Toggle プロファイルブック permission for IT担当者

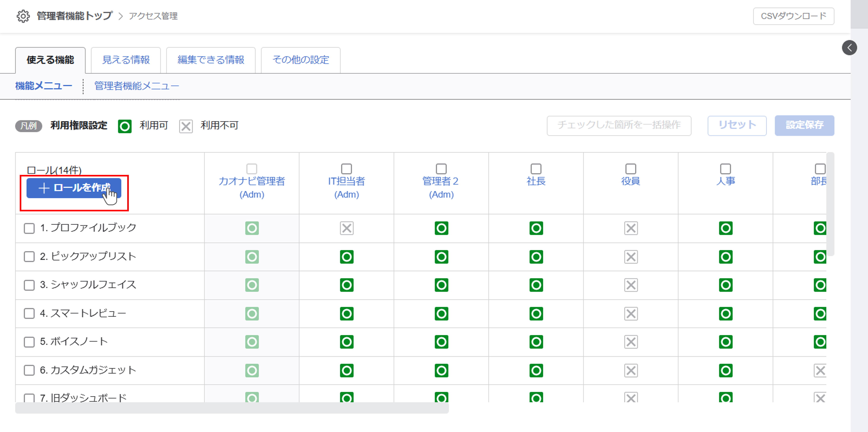click(x=346, y=228)
